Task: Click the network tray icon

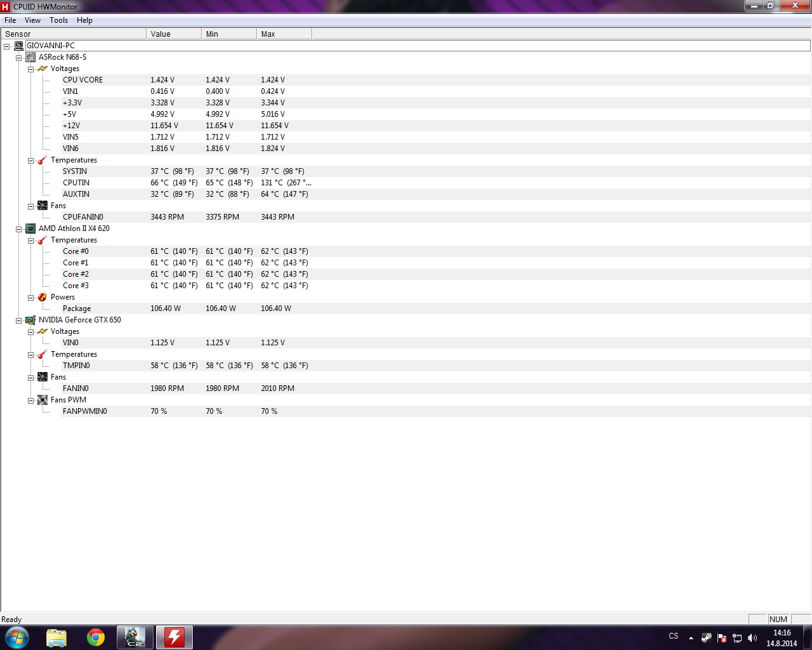Action: [737, 638]
